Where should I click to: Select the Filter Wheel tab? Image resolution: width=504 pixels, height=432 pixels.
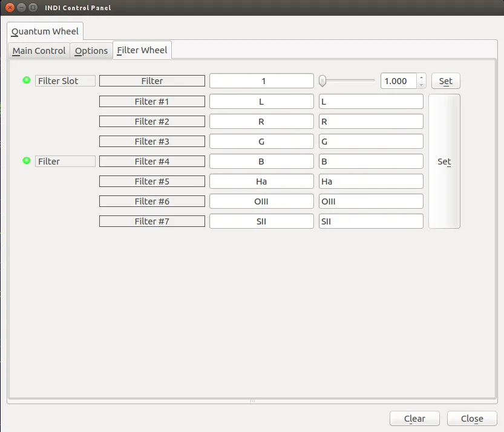[x=142, y=50]
